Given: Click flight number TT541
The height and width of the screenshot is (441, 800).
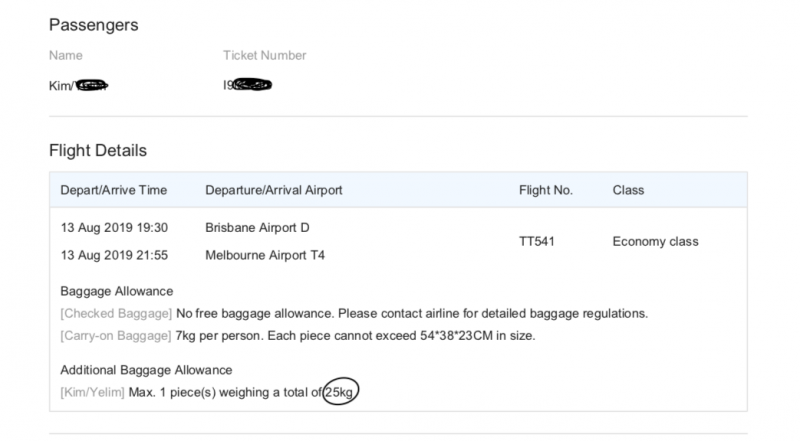Looking at the screenshot, I should [x=537, y=241].
